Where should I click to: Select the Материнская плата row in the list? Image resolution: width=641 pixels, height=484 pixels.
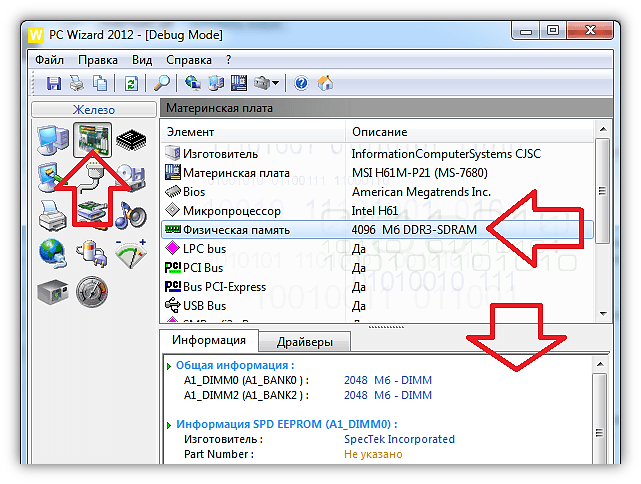pyautogui.click(x=377, y=173)
